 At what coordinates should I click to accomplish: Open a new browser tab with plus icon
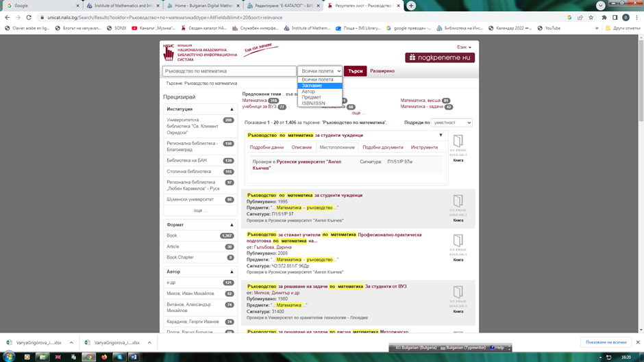pyautogui.click(x=411, y=5)
